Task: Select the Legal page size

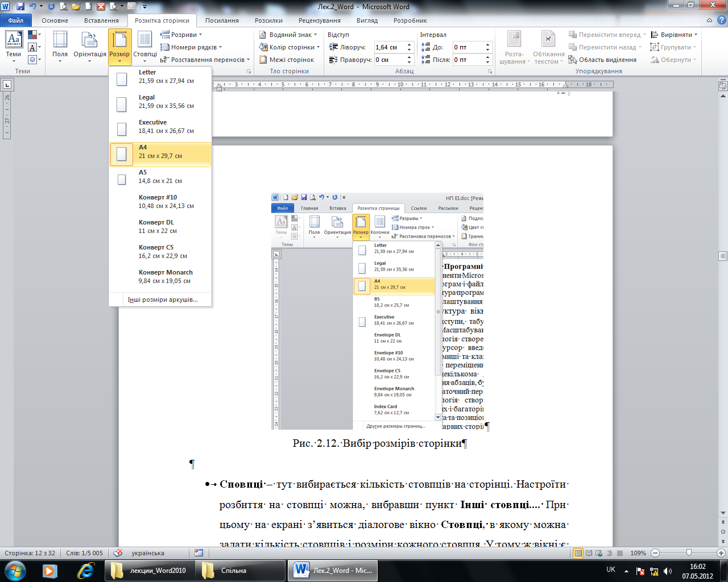Action: pos(160,104)
